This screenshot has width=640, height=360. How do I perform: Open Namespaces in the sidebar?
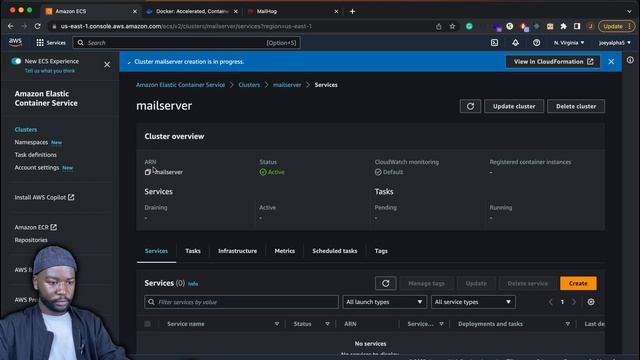click(x=31, y=142)
